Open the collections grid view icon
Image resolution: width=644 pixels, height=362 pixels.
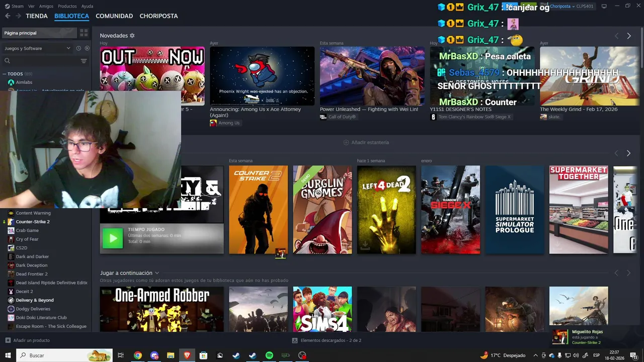point(84,33)
